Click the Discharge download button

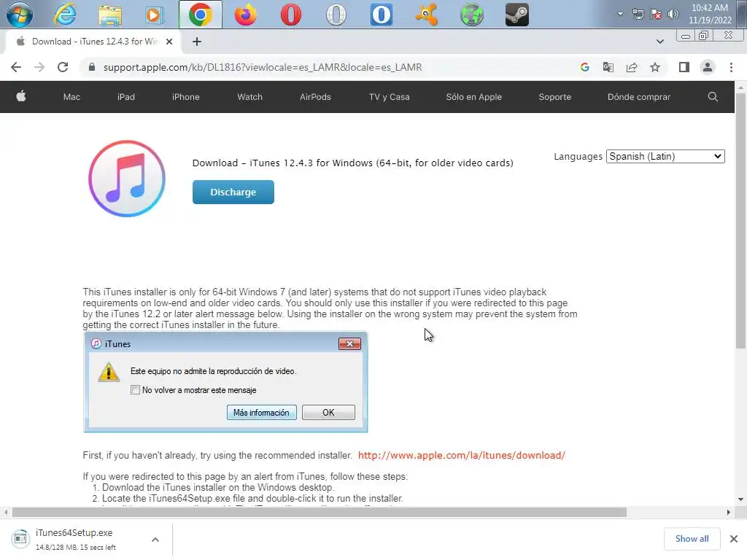233,192
